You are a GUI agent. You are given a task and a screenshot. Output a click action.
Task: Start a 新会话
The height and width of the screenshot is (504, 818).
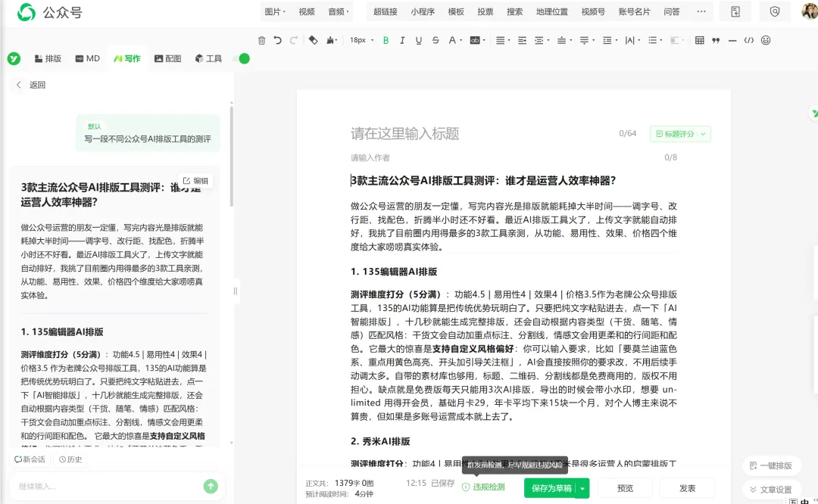pos(30,459)
